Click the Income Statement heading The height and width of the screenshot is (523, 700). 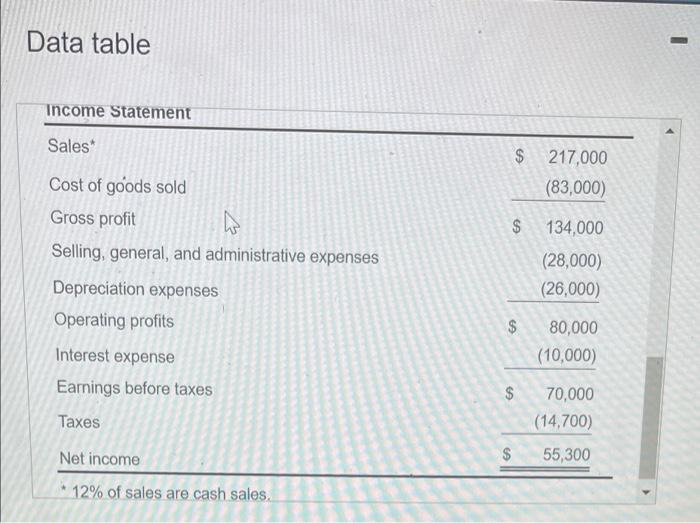pyautogui.click(x=118, y=112)
